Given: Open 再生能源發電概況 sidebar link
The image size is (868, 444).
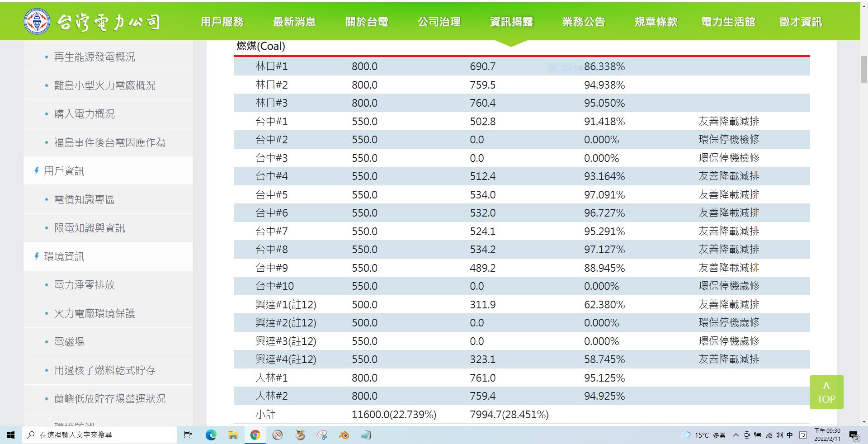Looking at the screenshot, I should click(x=94, y=57).
